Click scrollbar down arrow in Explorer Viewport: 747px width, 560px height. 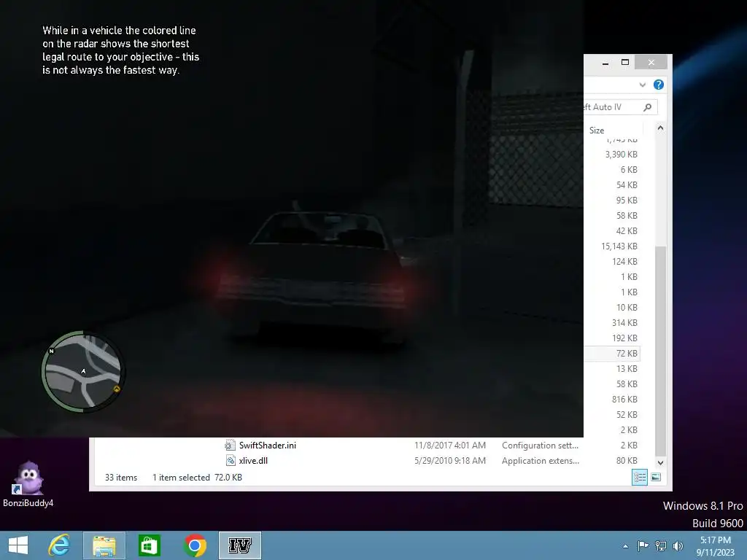[x=660, y=462]
